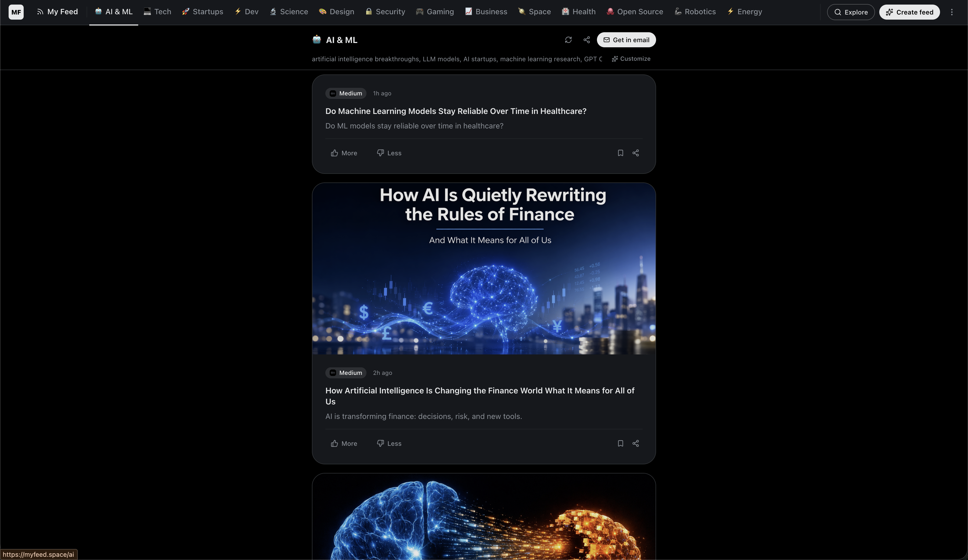The width and height of the screenshot is (968, 560).
Task: Open the MF logo on the left
Action: coord(16,12)
